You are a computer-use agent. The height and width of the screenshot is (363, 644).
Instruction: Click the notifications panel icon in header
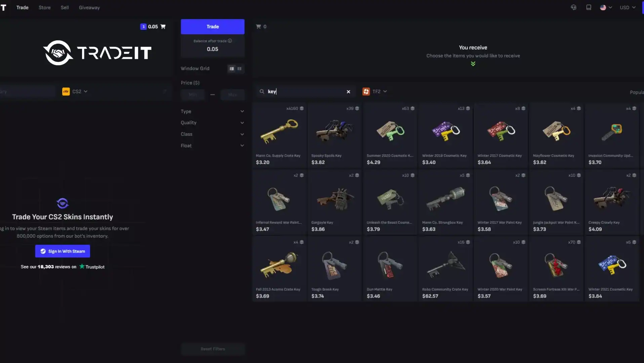click(x=589, y=7)
